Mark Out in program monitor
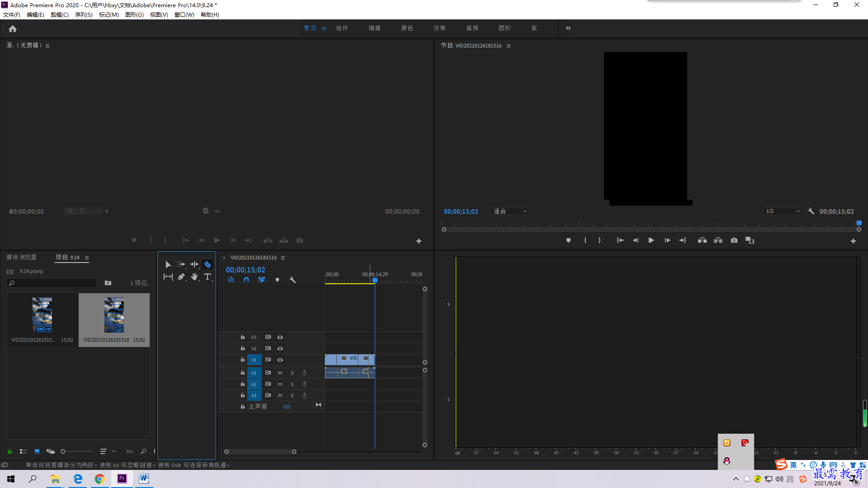This screenshot has width=868, height=488. [599, 240]
